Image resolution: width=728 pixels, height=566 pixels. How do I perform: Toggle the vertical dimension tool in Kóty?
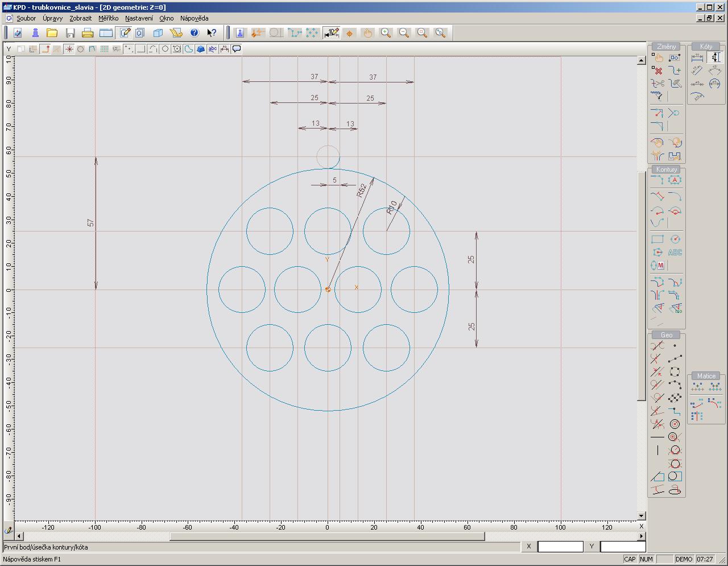pyautogui.click(x=715, y=57)
